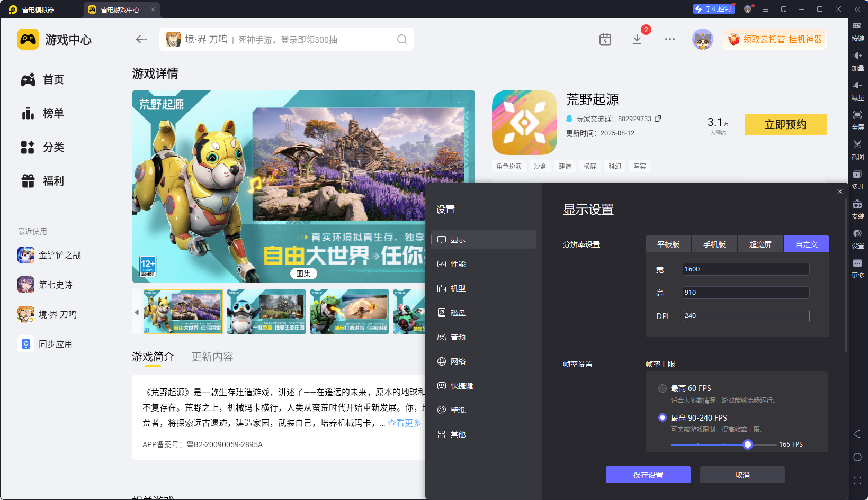Viewport: 868px width, 500px height.
Task: Copy the player group number icon
Action: [x=658, y=119]
